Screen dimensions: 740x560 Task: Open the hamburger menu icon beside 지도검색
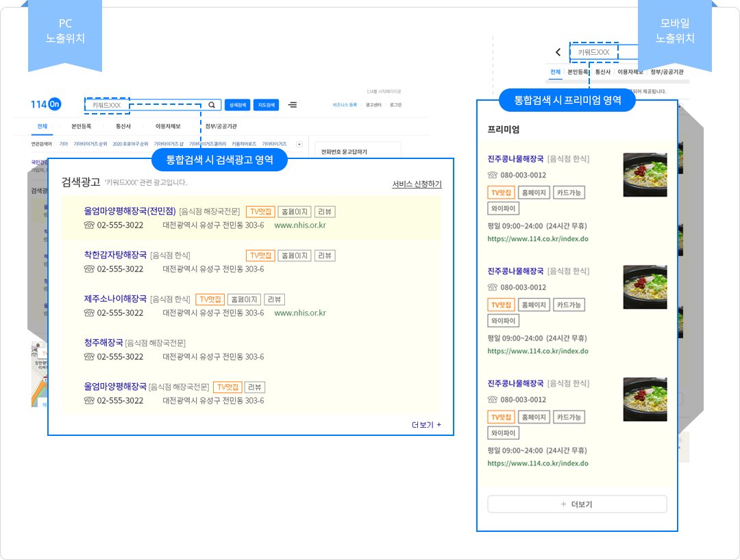(x=293, y=105)
